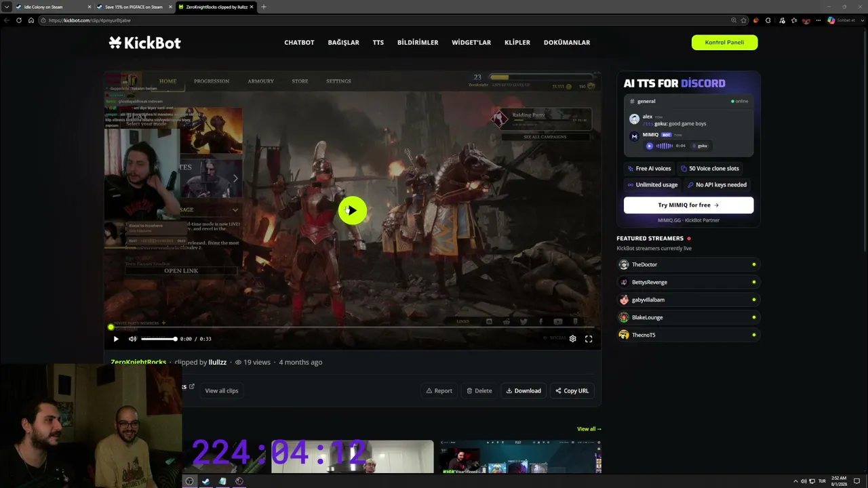Show hidden system tray icons
Viewport: 868px width, 488px height.
click(795, 481)
